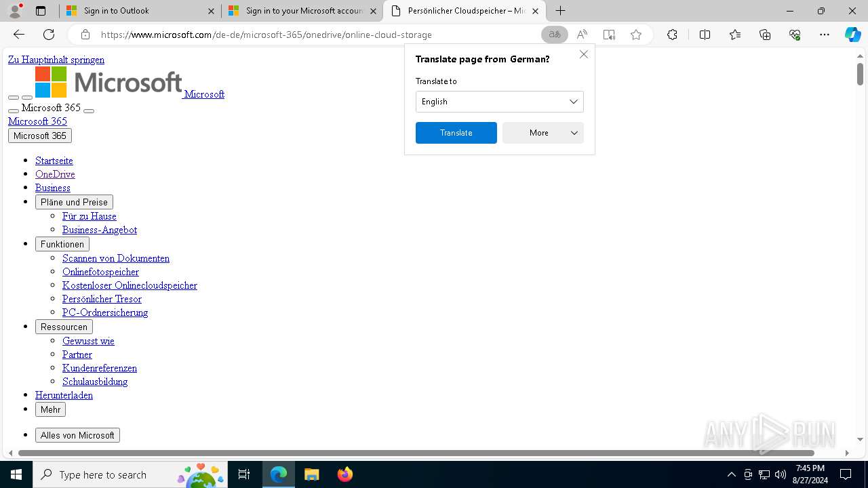Open Schulausbildung link
The height and width of the screenshot is (488, 868).
(x=95, y=382)
